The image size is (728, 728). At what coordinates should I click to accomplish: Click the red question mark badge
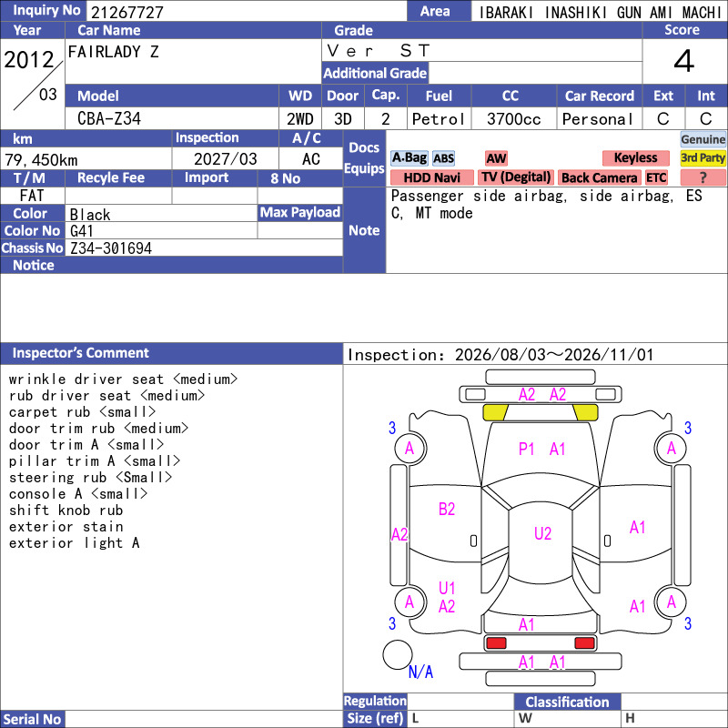click(x=703, y=177)
